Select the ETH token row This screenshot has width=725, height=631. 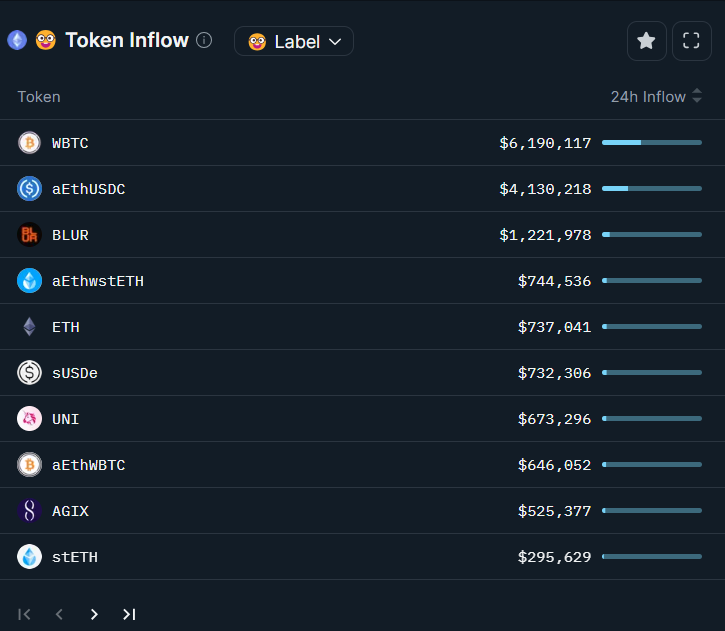[300, 327]
